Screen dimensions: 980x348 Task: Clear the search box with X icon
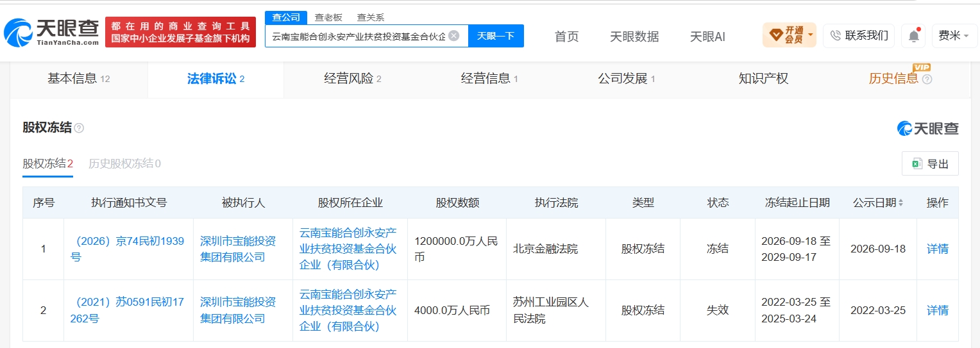(x=454, y=36)
